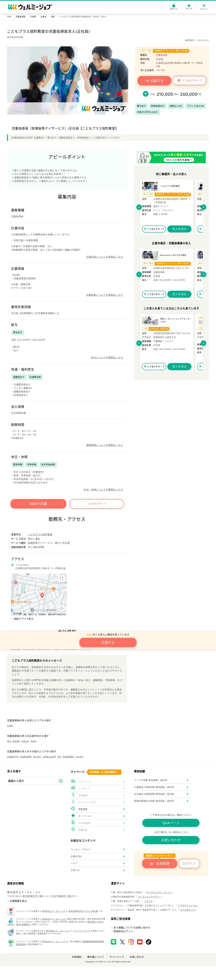Open the TikTok icon in footer

[x=148, y=942]
